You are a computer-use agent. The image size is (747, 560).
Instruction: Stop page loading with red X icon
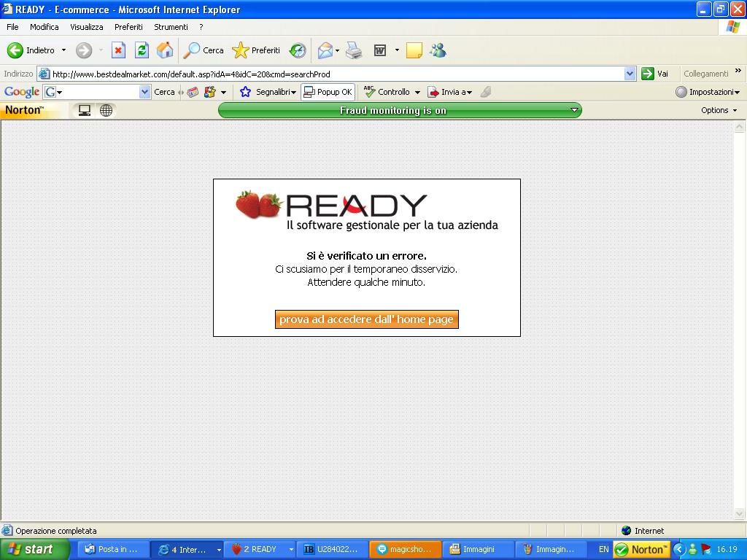(x=118, y=50)
